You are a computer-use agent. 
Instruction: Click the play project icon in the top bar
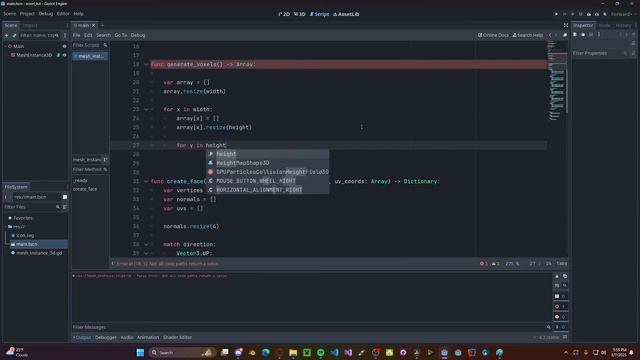(556, 14)
